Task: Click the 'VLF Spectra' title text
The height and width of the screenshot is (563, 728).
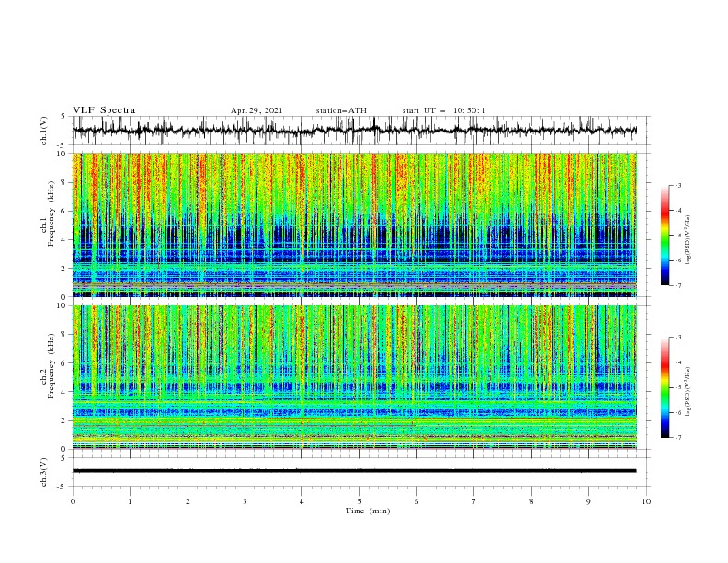Action: tap(104, 110)
